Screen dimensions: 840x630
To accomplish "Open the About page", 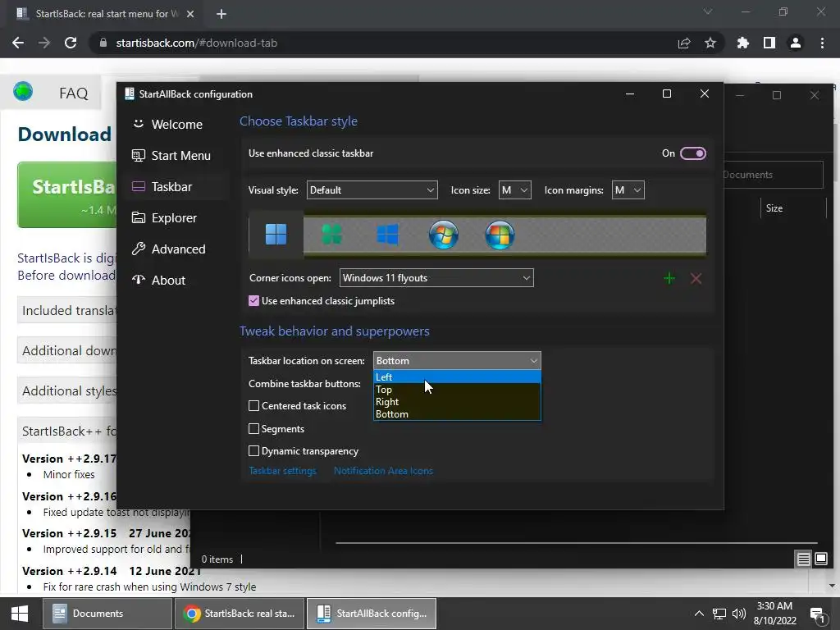I will [x=177, y=281].
